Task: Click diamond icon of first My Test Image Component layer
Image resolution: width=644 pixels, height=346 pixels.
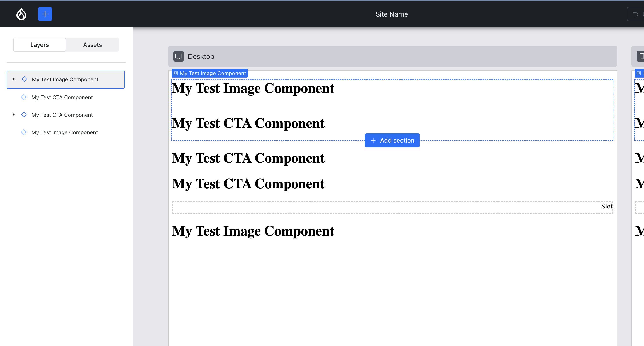Action: tap(24, 79)
